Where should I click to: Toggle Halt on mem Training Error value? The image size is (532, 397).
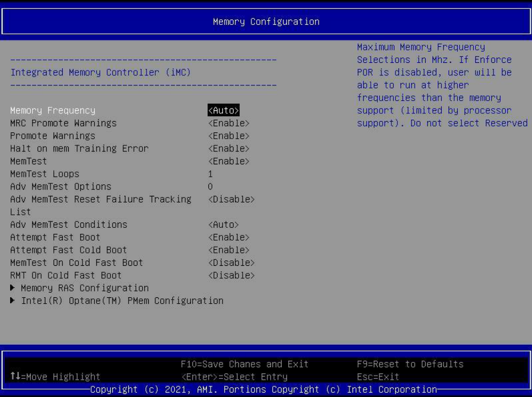229,148
